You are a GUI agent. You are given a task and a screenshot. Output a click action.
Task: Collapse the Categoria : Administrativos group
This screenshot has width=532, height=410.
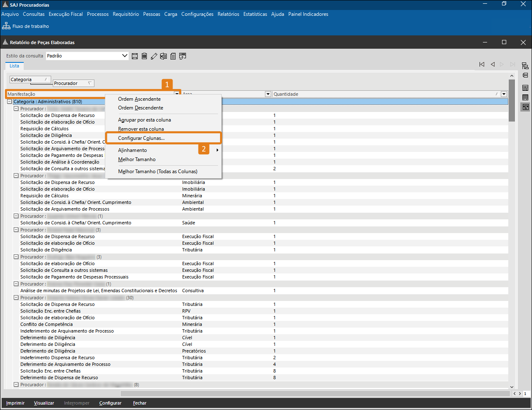[9, 102]
